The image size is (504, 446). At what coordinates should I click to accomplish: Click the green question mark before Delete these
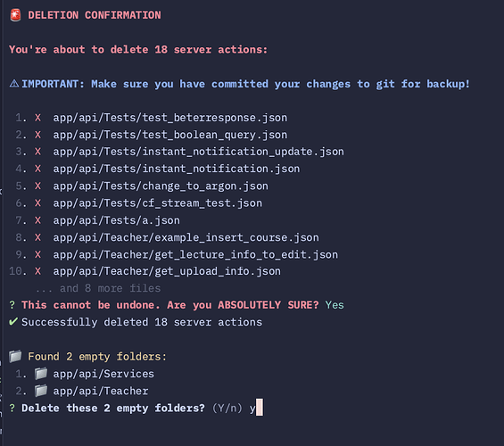coord(12,408)
